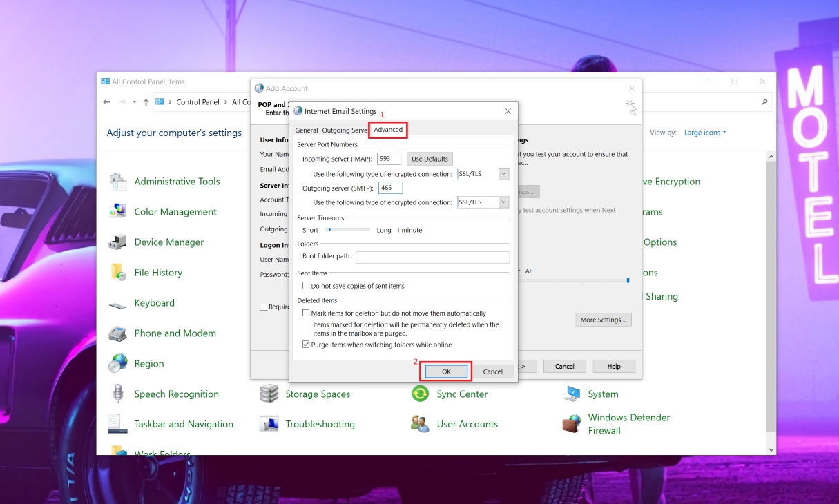839x504 pixels.
Task: Click the Use Defaults button
Action: [430, 159]
